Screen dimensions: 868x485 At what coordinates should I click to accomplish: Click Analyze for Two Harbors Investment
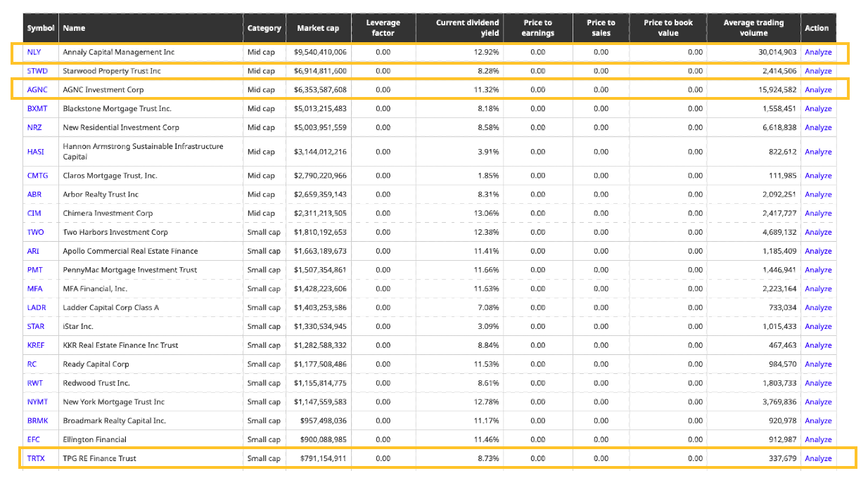pos(818,233)
